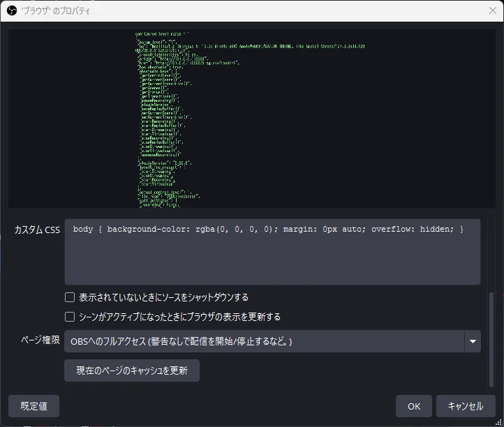Click the browser source preview area
Image resolution: width=504 pixels, height=427 pixels.
click(x=252, y=119)
